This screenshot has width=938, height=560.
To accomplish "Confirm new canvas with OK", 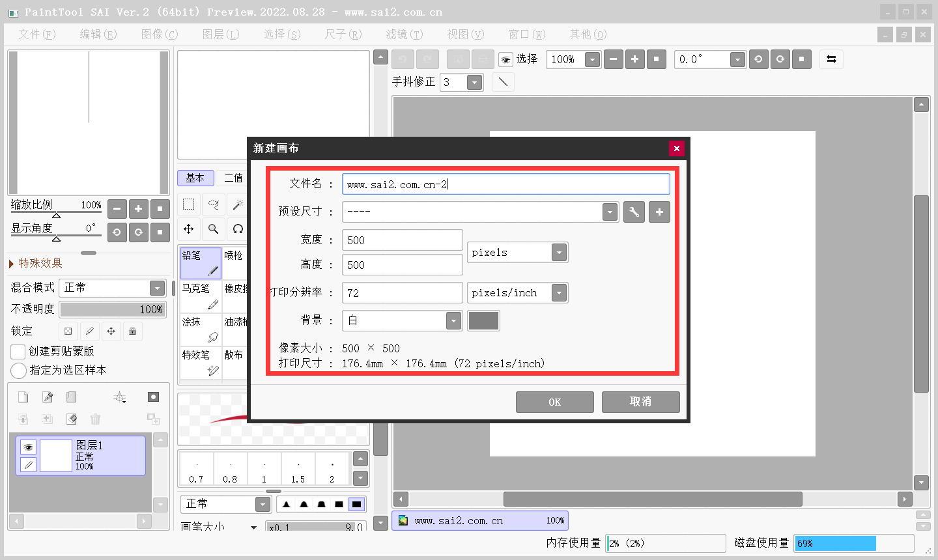I will coord(555,402).
